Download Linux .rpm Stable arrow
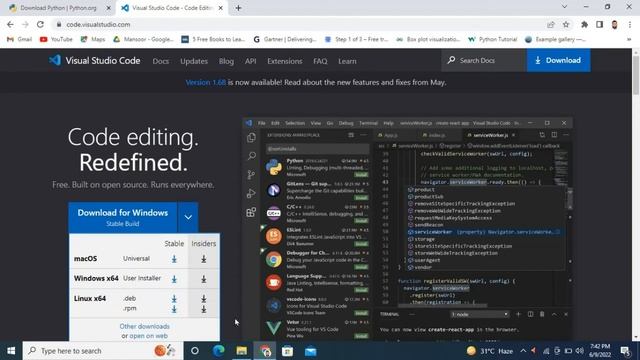Viewport: 640px width, 360px height. pos(174,309)
